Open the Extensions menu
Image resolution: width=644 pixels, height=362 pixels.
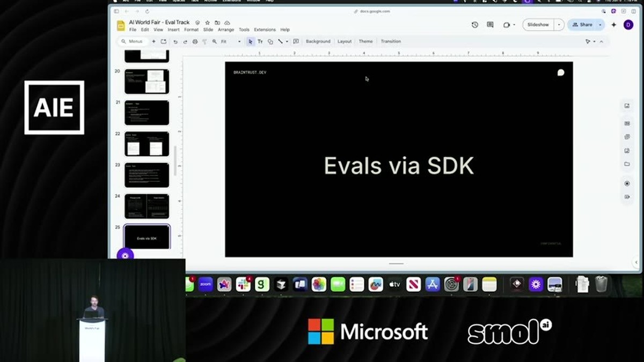pos(265,29)
